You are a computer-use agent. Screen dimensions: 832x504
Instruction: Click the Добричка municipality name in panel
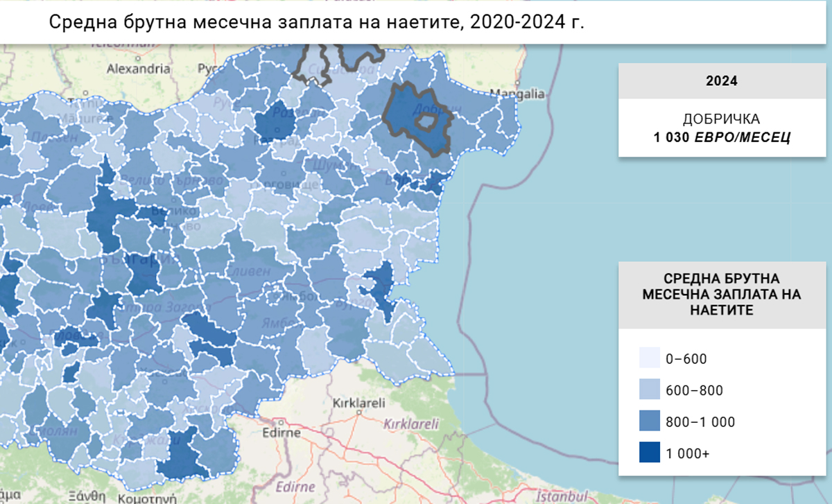721,119
